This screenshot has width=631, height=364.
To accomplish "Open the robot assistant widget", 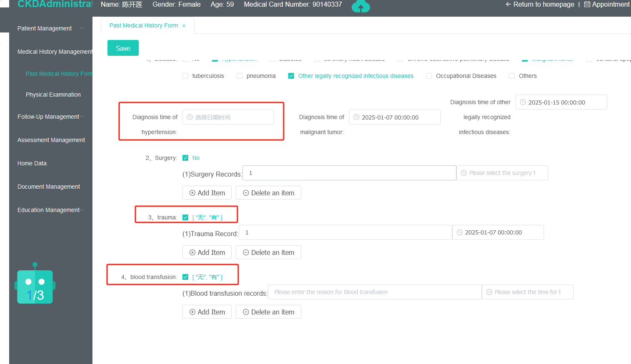I will click(x=35, y=283).
